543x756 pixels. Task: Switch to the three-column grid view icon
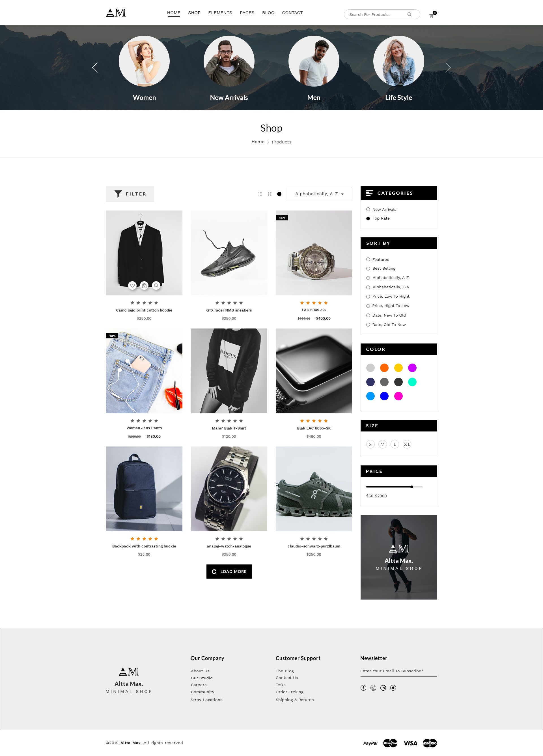(x=260, y=194)
